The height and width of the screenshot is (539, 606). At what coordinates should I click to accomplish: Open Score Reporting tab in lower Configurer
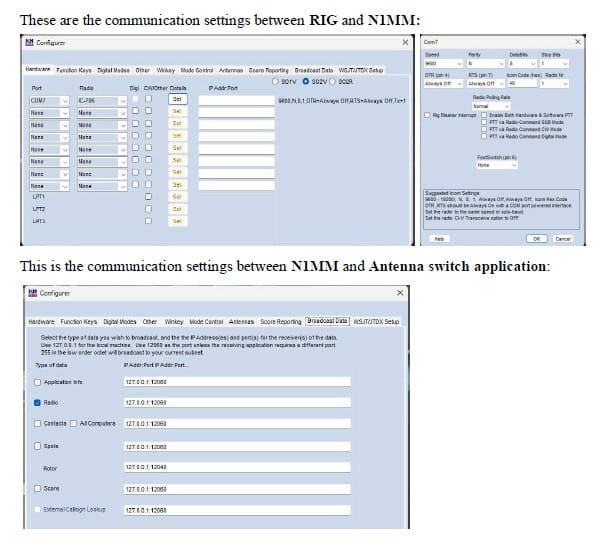281,321
